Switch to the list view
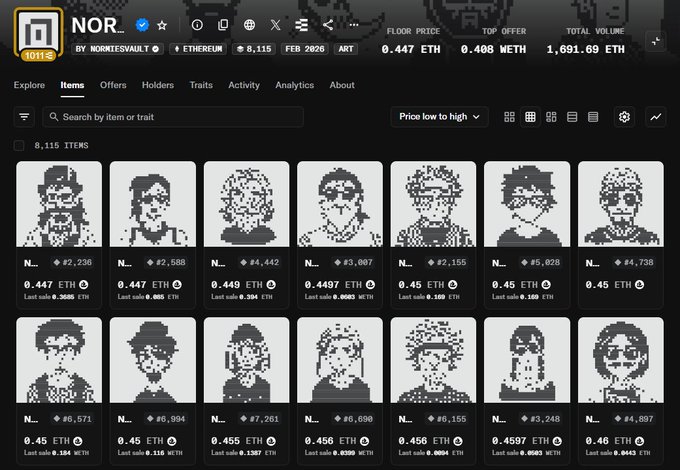The image size is (680, 470). [572, 117]
